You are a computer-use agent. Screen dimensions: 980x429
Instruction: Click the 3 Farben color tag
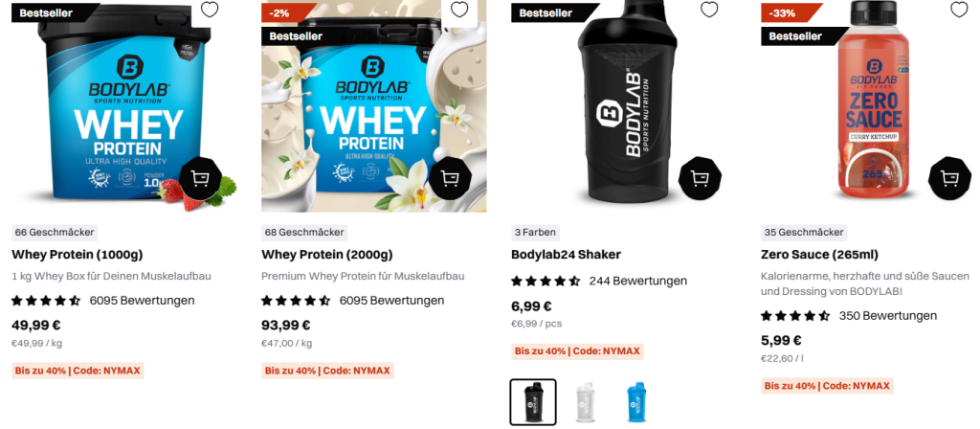click(x=535, y=233)
